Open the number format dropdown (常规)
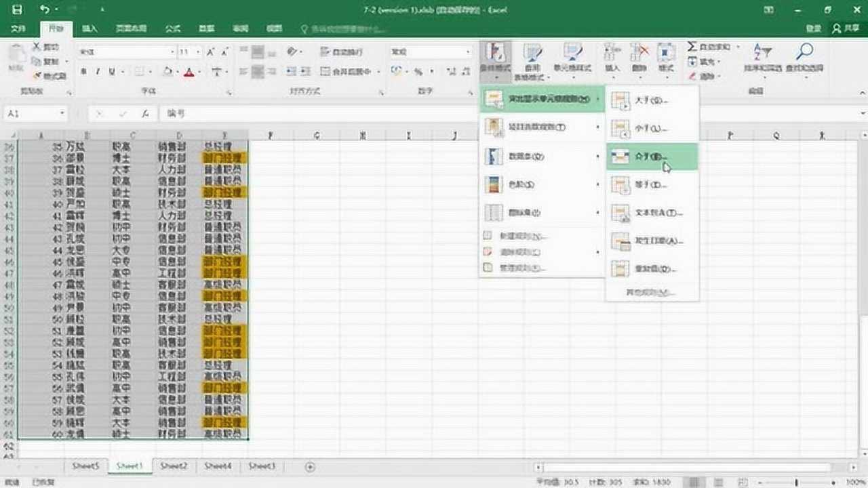The height and width of the screenshot is (488, 868). pos(468,52)
